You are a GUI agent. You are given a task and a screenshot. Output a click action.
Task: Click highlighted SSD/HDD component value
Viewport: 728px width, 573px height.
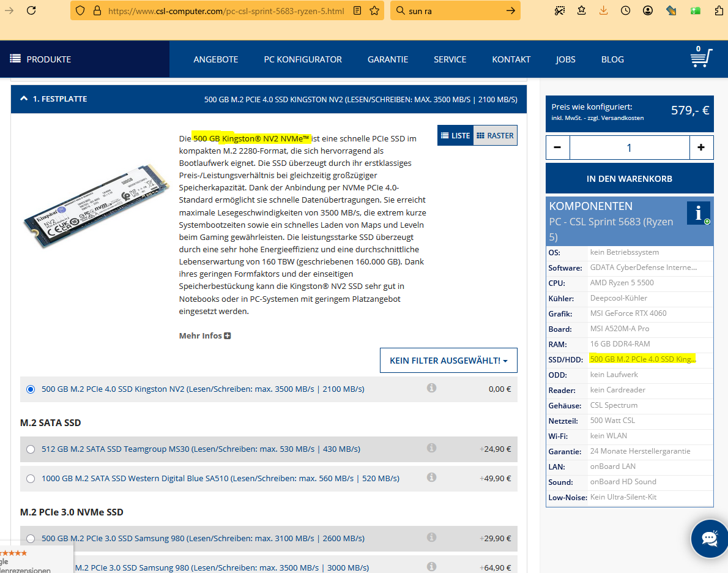click(x=643, y=359)
